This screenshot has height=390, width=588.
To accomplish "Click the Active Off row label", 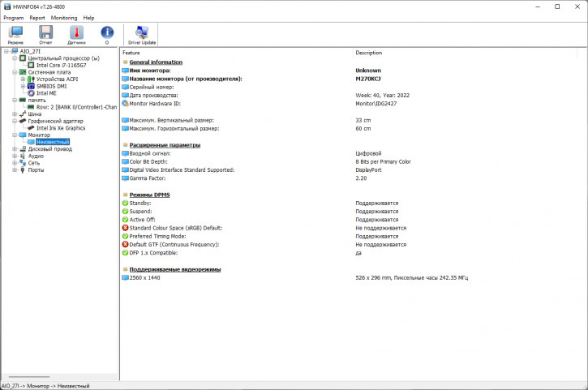I will click(x=142, y=220).
